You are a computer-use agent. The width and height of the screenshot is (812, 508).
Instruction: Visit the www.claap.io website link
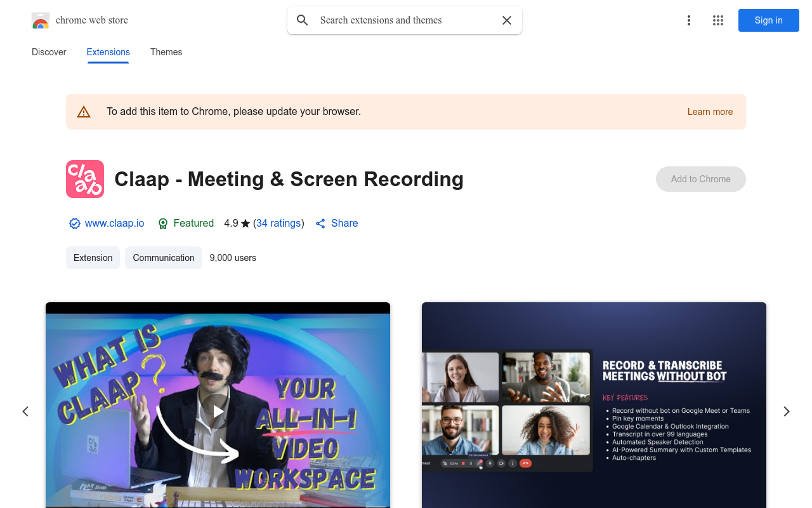tap(115, 224)
